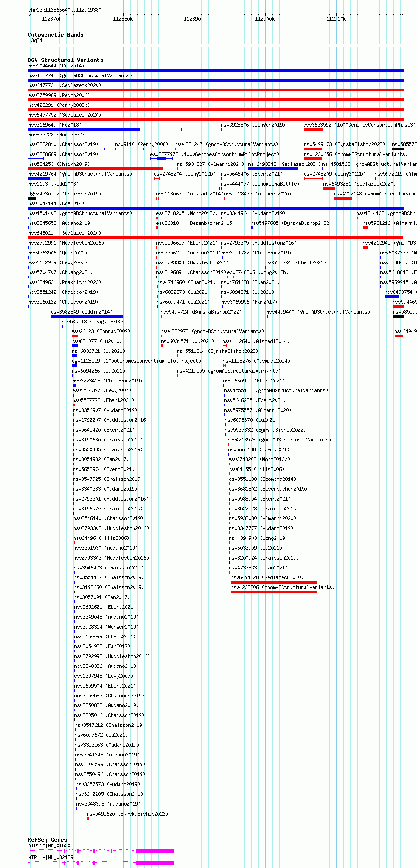Open the nsv6477721 (Sedlazeck2020) variant label
The width and height of the screenshot is (417, 868).
(x=64, y=85)
